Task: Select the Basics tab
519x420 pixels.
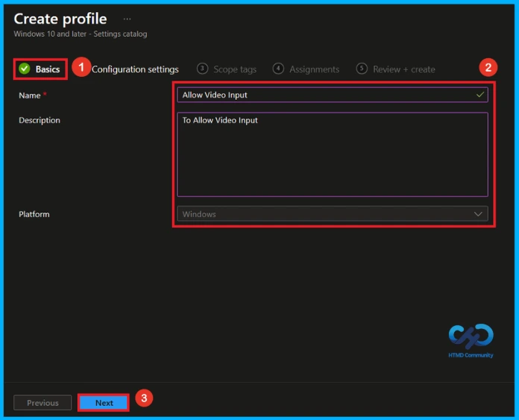Action: pyautogui.click(x=40, y=69)
